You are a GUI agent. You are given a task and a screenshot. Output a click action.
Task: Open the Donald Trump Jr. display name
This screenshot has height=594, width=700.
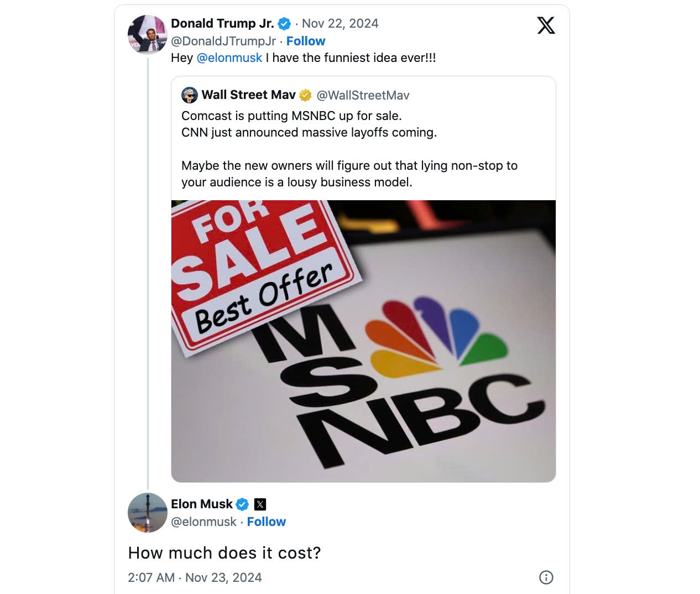[222, 23]
